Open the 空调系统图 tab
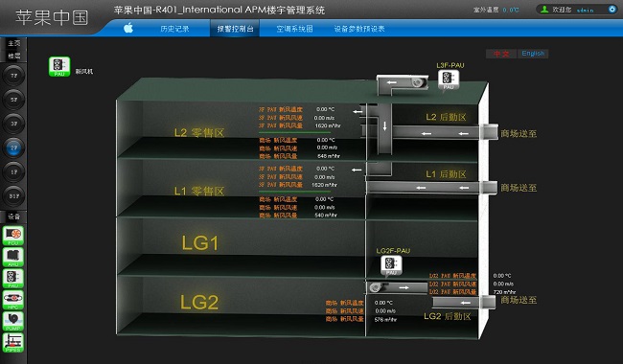Screen dimensions: 623x364 [295, 29]
